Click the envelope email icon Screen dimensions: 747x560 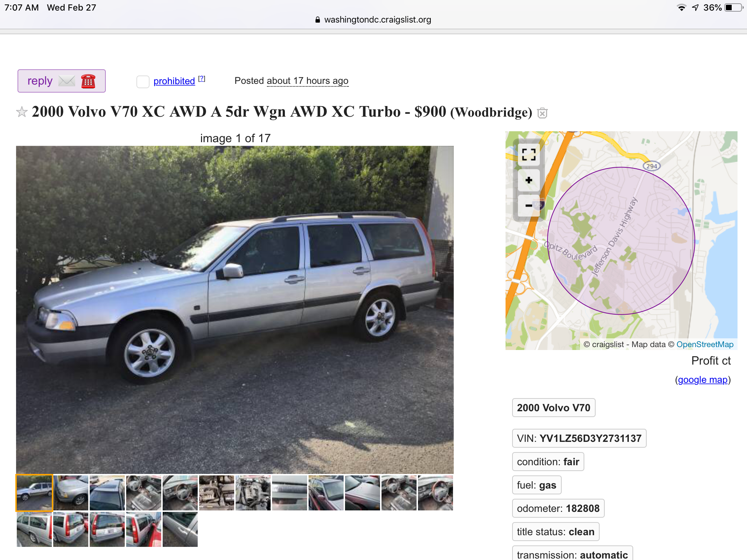pos(67,81)
